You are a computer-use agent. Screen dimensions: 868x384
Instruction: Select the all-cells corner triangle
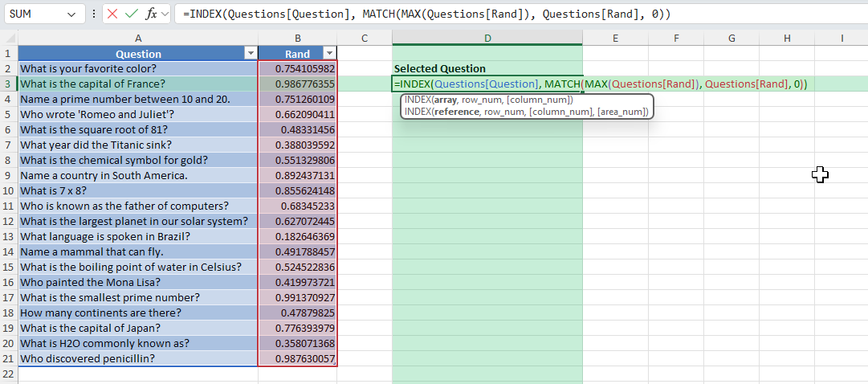9,39
